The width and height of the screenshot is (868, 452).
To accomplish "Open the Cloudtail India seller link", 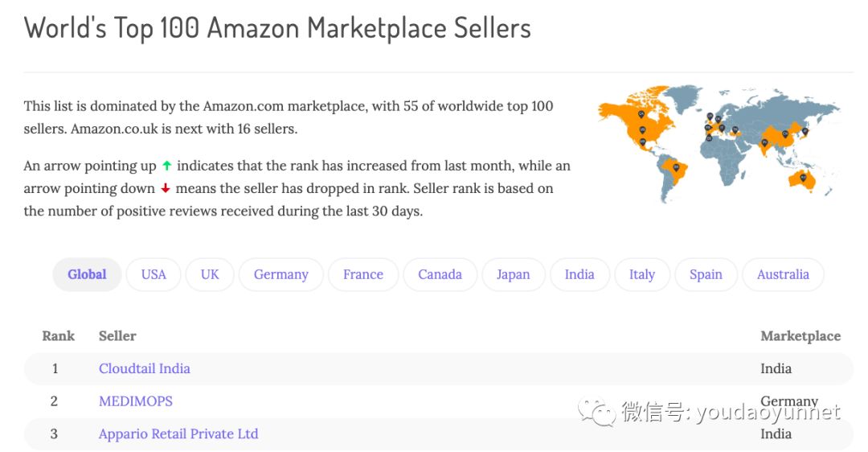I will pos(145,368).
